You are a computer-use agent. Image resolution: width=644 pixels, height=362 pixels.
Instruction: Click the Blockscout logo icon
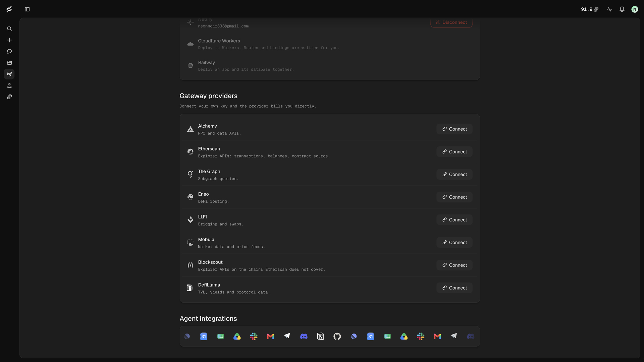pos(191,265)
